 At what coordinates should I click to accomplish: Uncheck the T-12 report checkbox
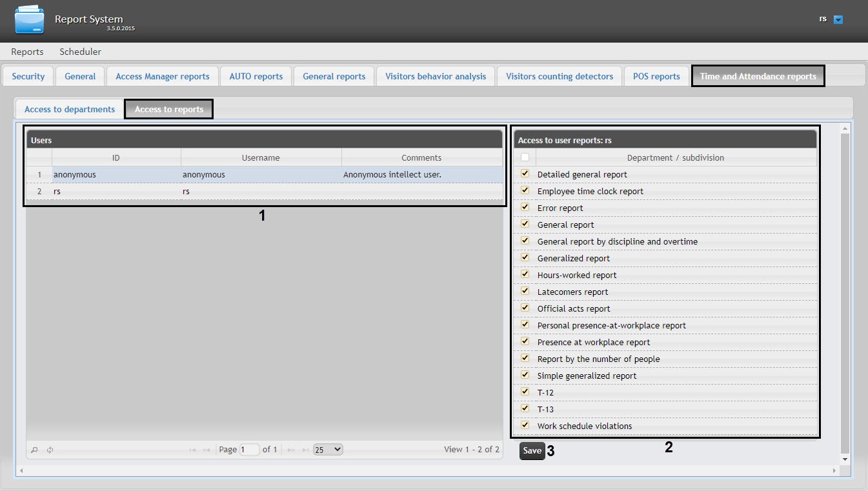point(525,392)
